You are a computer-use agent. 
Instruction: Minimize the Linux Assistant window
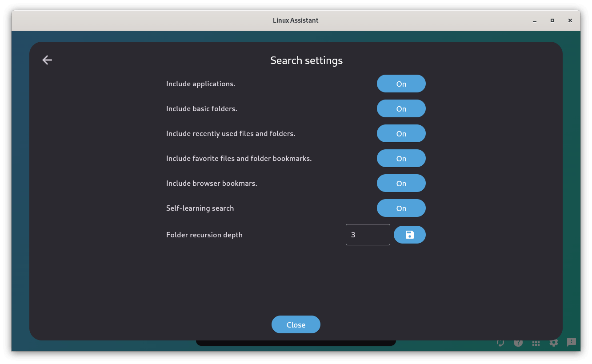click(534, 20)
